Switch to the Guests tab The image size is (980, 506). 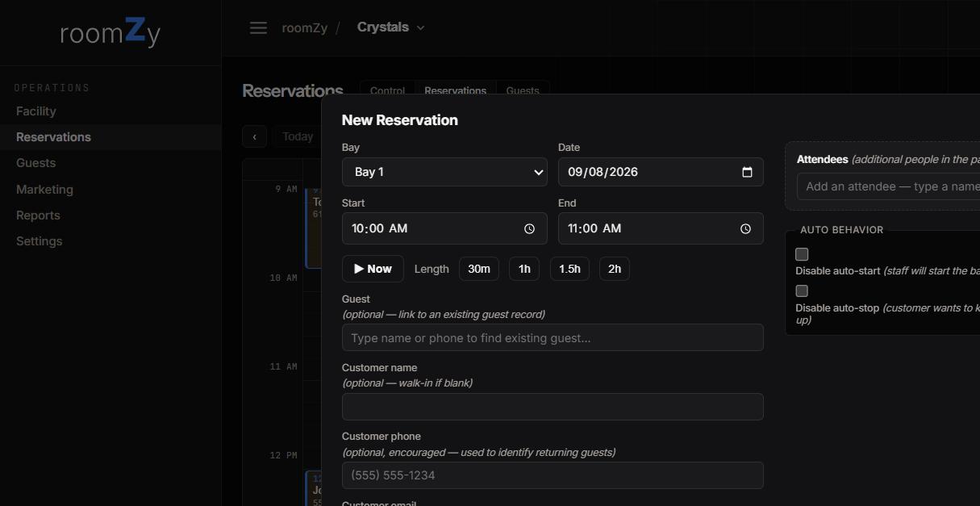pos(523,90)
